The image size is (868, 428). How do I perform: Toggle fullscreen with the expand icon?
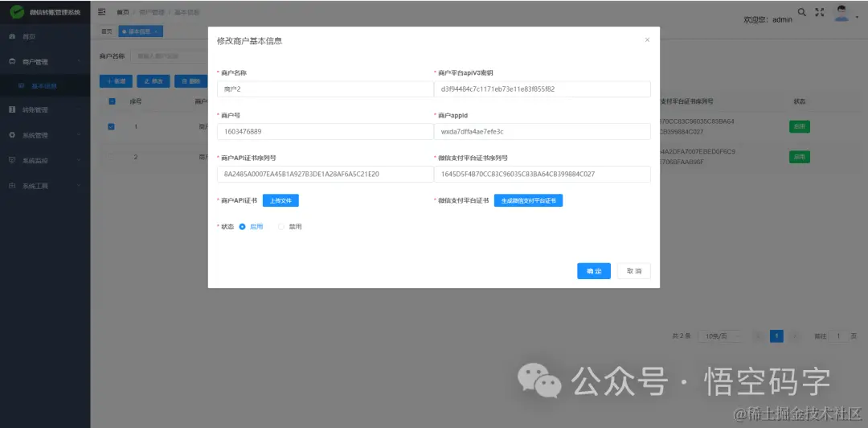821,11
